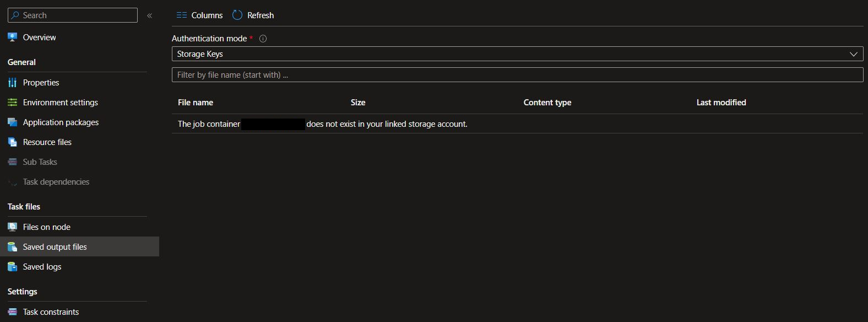The height and width of the screenshot is (322, 868).
Task: Expand the Storage Keys selection chevron
Action: (854, 53)
